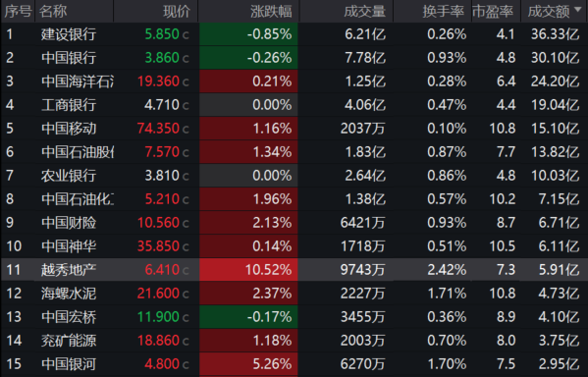Click turnover amount 2.95亿

click(x=560, y=364)
